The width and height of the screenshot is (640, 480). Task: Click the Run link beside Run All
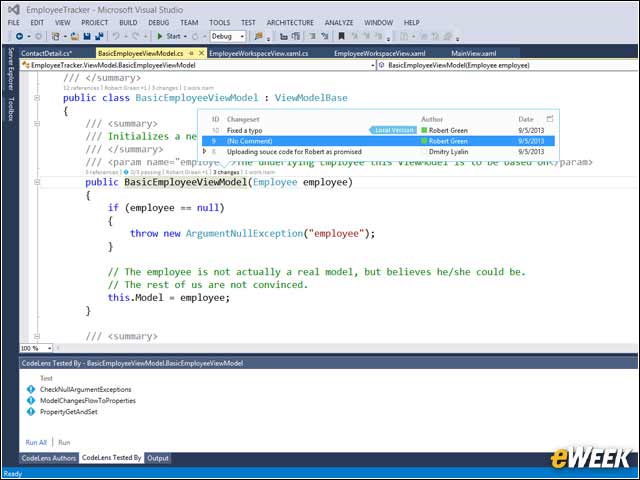(64, 442)
